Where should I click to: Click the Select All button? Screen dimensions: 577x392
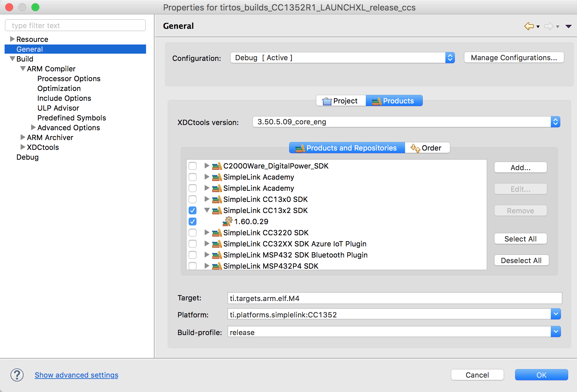(x=520, y=239)
